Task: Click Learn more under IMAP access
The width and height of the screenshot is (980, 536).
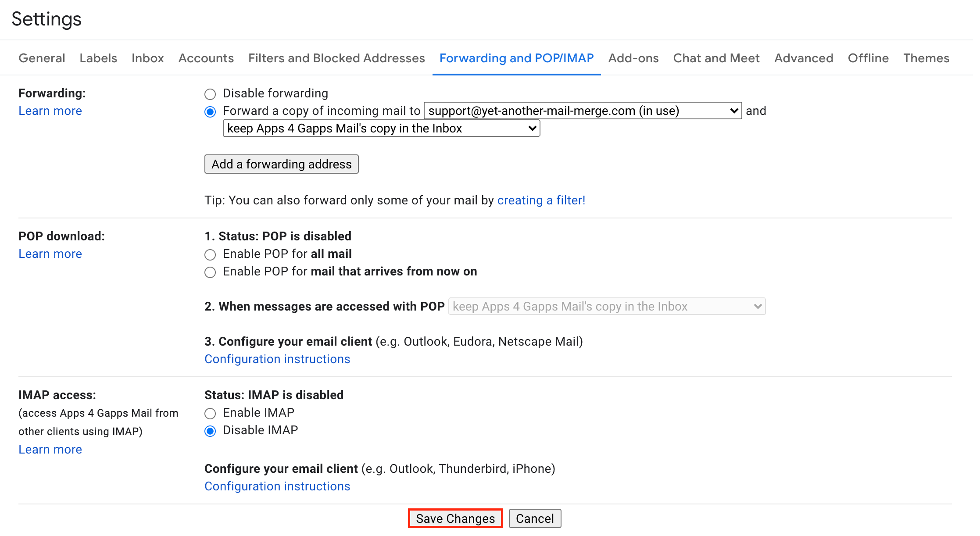Action: click(50, 449)
